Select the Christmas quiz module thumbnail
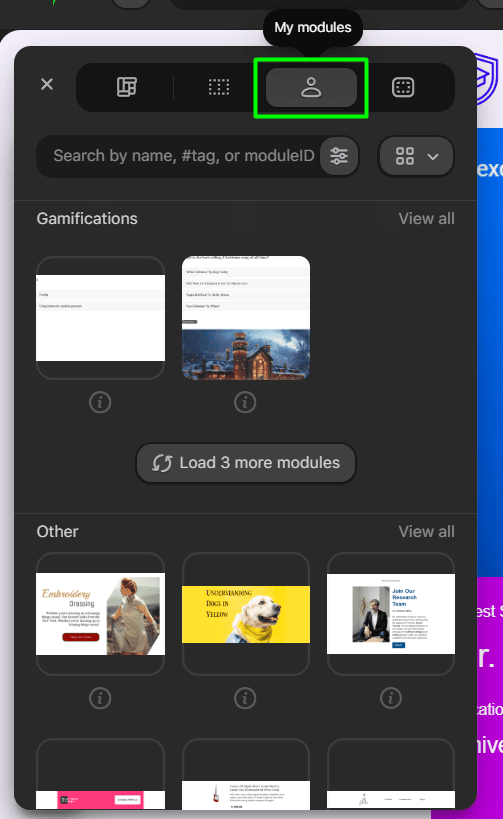This screenshot has width=503, height=819. coord(246,318)
